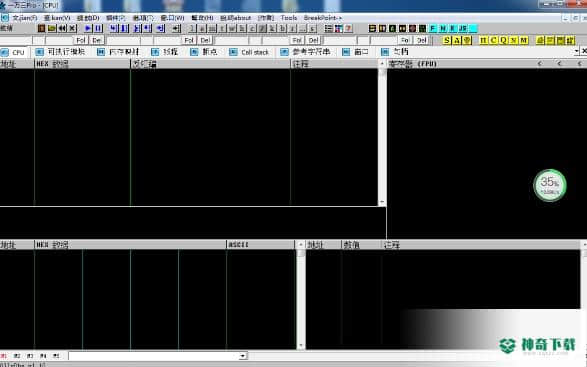Click the first Fol button
This screenshot has height=367, width=587.
click(x=81, y=40)
